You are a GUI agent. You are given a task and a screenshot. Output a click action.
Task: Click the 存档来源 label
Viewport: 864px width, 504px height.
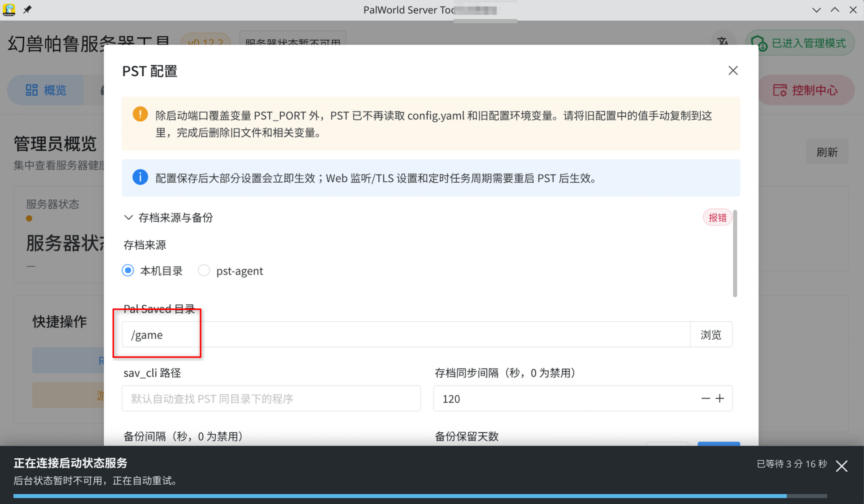point(145,245)
